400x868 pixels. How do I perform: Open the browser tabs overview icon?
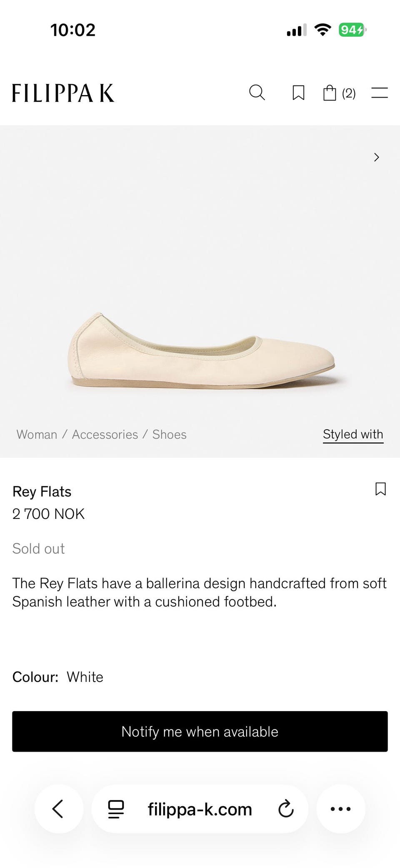116,809
